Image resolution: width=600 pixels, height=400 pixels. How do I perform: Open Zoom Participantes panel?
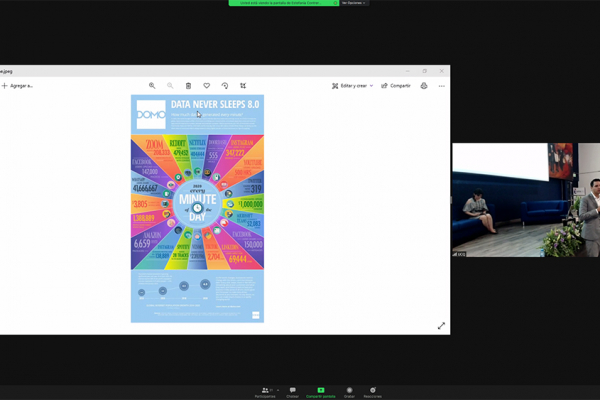pyautogui.click(x=265, y=392)
